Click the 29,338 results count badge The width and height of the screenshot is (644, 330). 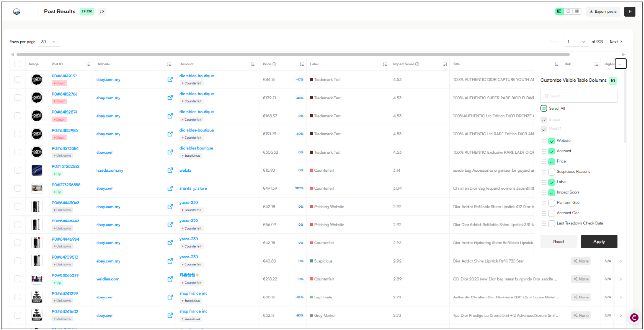87,11
